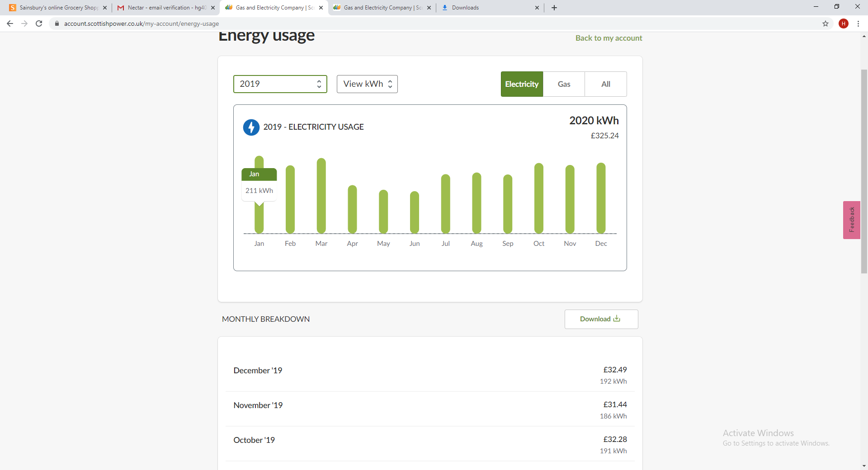Click the blue lightning bolt electricity icon
The width and height of the screenshot is (868, 470).
251,127
